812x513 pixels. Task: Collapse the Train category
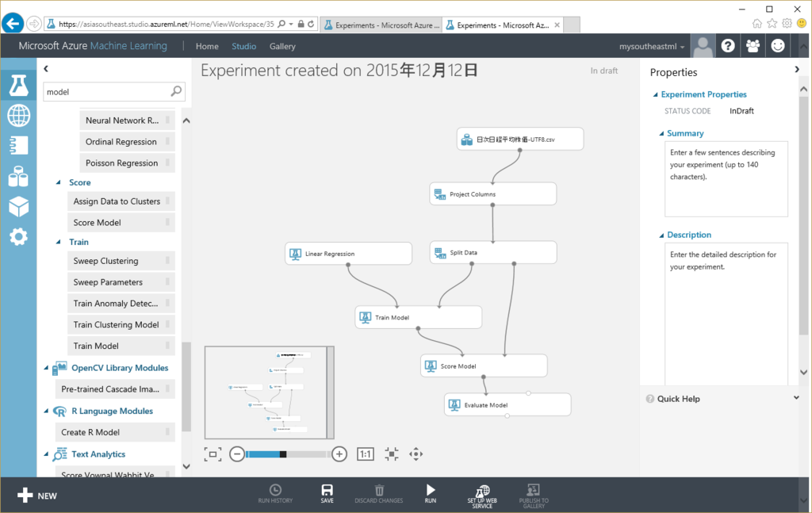pos(59,243)
